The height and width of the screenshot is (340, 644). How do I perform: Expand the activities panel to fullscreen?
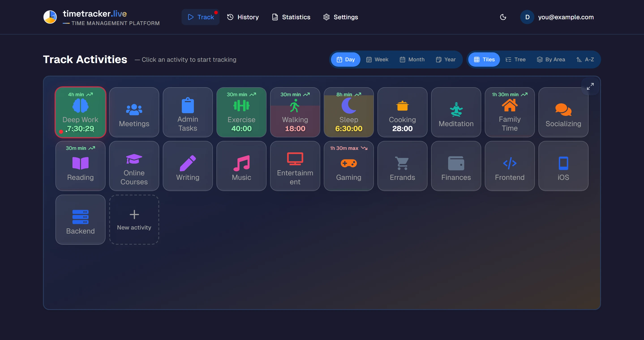pos(590,86)
